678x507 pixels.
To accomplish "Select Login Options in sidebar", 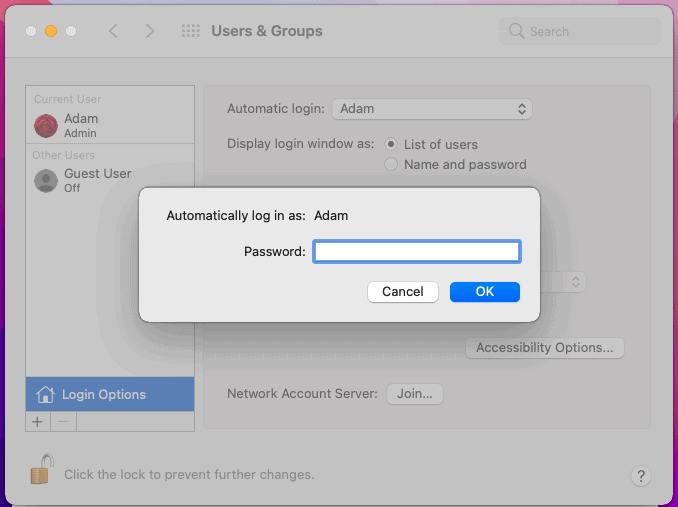I will (110, 394).
